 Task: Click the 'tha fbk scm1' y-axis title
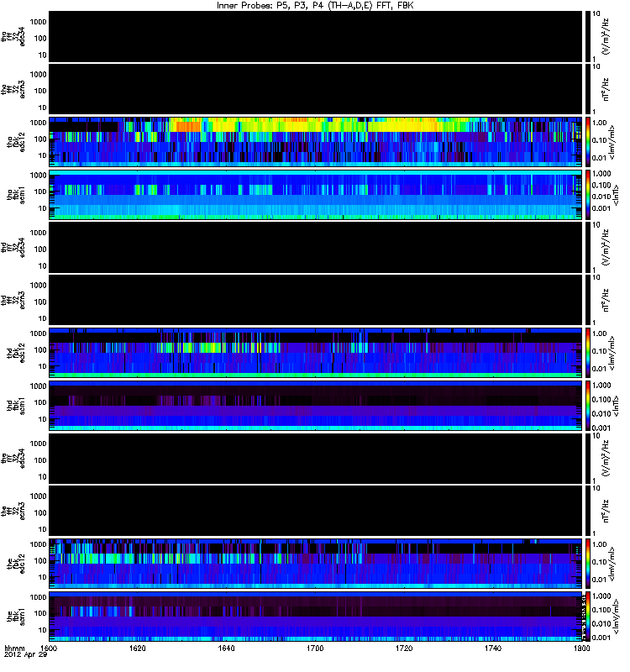point(16,195)
